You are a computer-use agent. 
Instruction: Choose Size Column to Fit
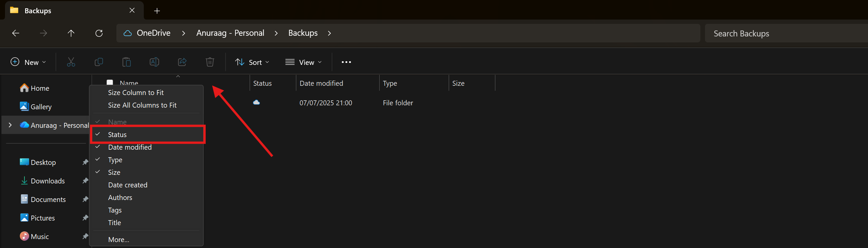(x=147, y=92)
